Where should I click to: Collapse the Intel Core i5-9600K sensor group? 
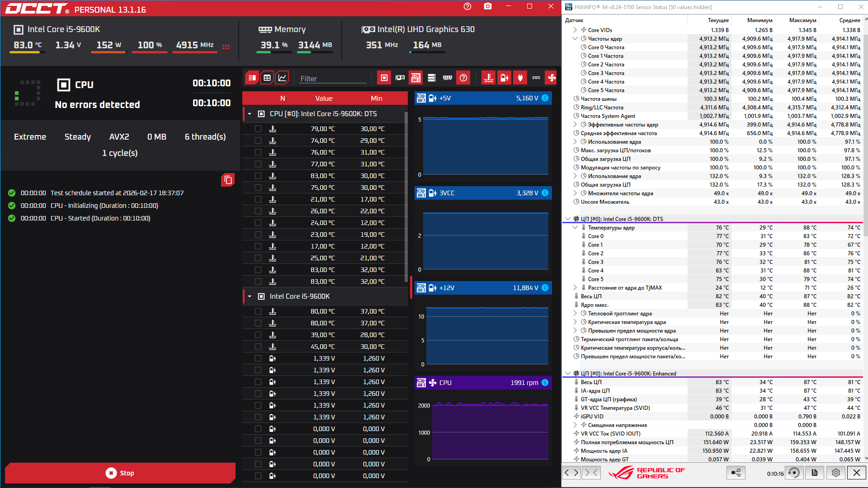click(250, 296)
